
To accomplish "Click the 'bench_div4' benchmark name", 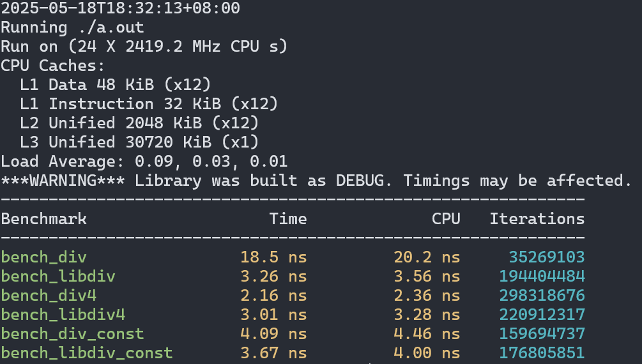I will 49,296.
